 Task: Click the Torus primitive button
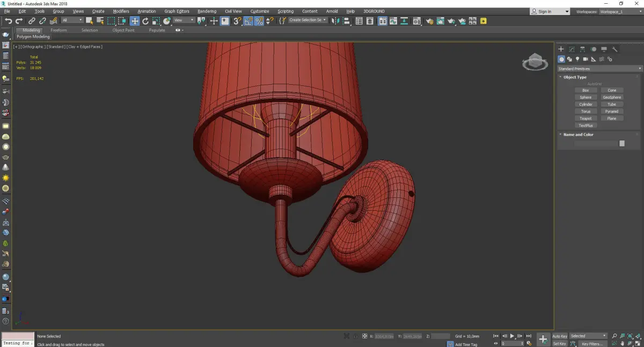click(x=586, y=112)
